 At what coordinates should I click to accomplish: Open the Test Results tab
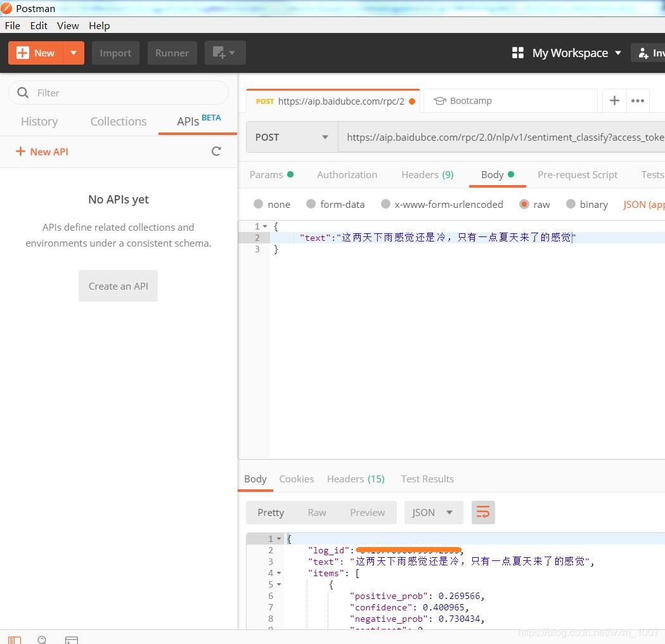click(x=427, y=479)
